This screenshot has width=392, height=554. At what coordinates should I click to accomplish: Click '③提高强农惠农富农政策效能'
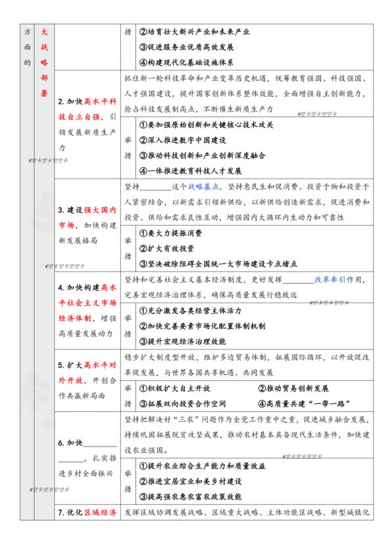[x=190, y=497]
